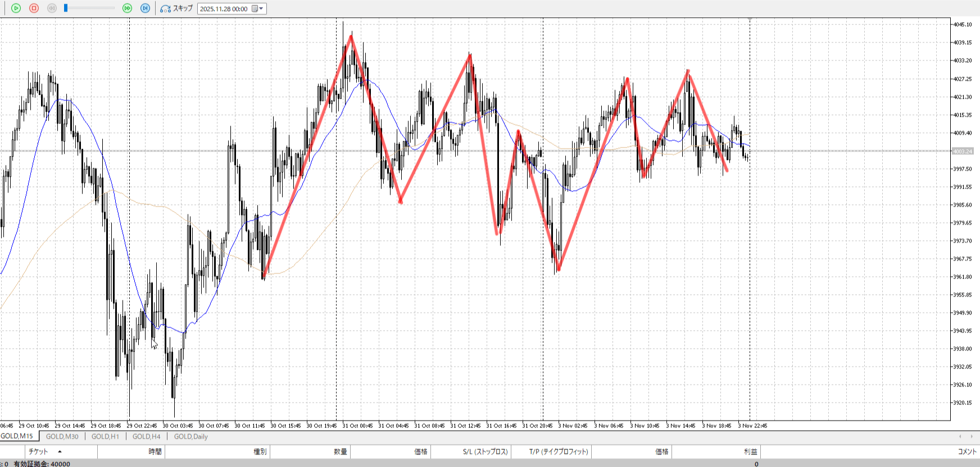This screenshot has height=467, width=980.
Task: Click the greyed-out rewind button
Action: pyautogui.click(x=52, y=8)
